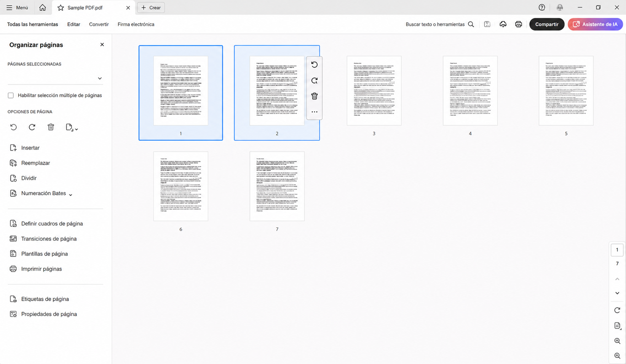Image resolution: width=626 pixels, height=364 pixels.
Task: Close the Organizar páginas panel
Action: pyautogui.click(x=102, y=45)
